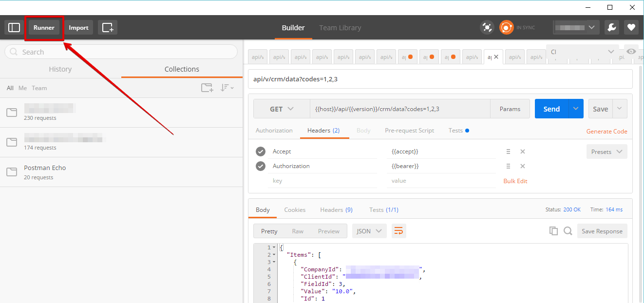Toggle line wrap in the response
644x303 pixels.
(398, 231)
